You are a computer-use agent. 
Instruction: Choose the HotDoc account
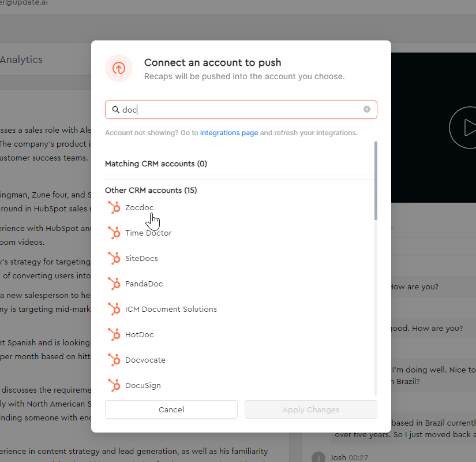(x=140, y=334)
